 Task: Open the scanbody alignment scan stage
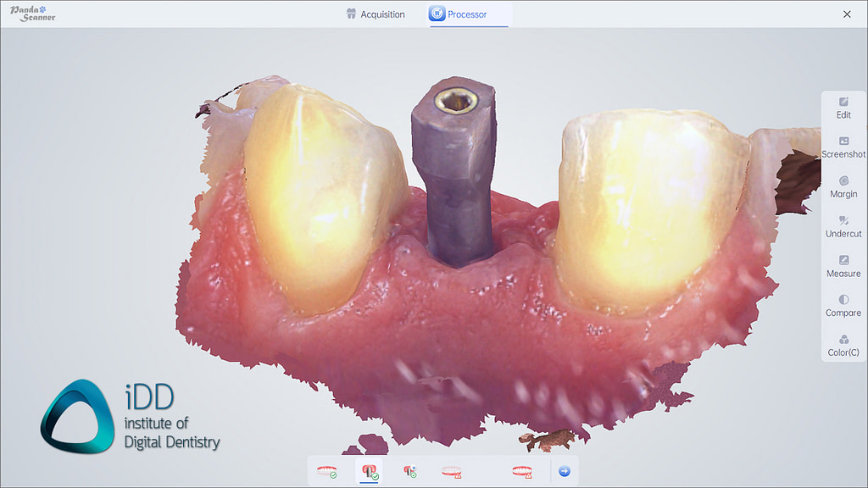[409, 470]
